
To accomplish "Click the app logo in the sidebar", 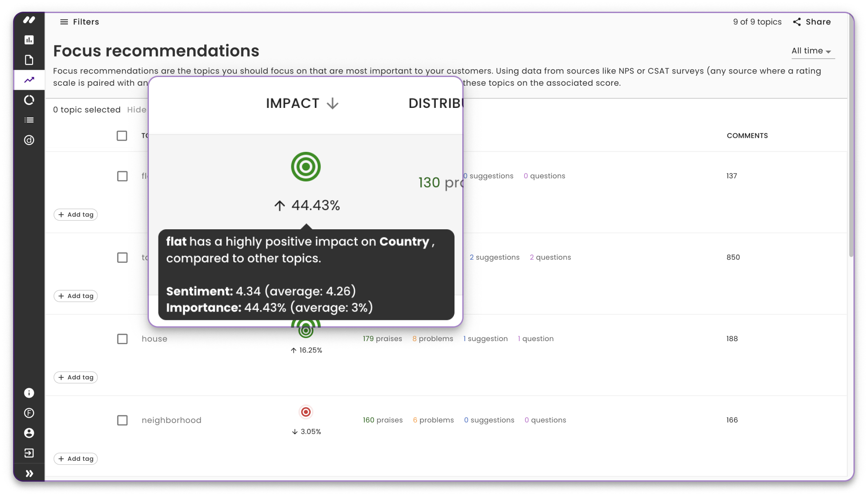I will [x=29, y=20].
